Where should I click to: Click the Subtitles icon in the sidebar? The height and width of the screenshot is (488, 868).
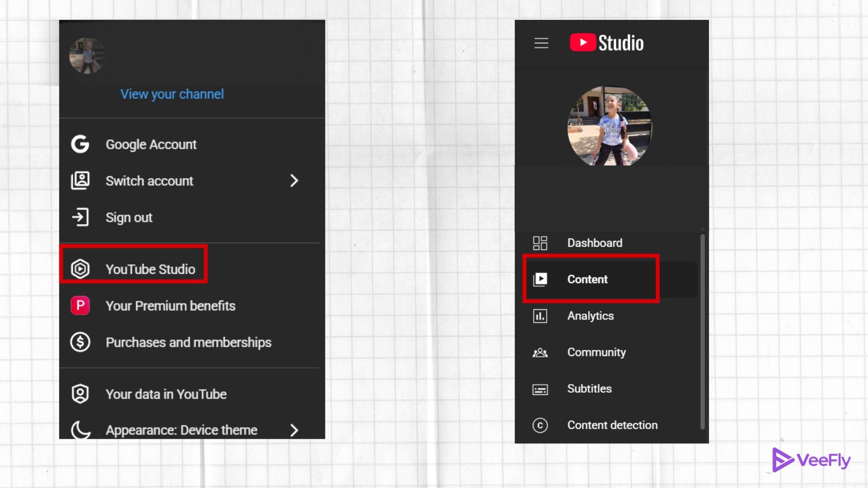click(541, 389)
